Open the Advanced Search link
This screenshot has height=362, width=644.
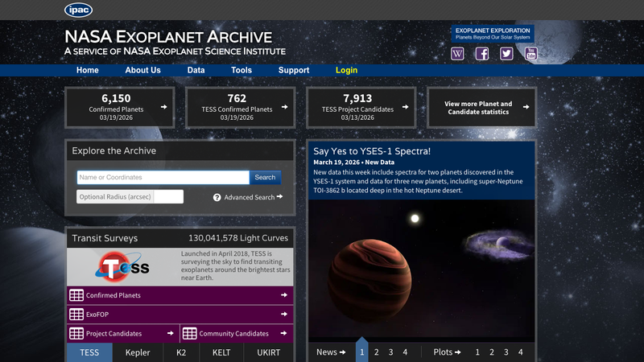(254, 197)
